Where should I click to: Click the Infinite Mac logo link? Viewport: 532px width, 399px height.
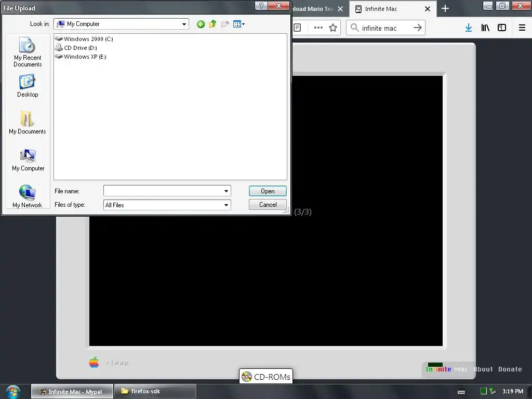446,369
